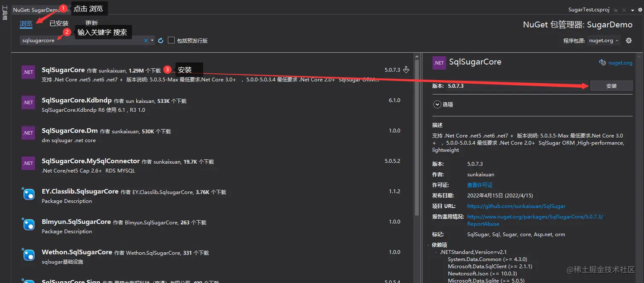Click the 6.1.0 version of Kdbndp

(x=394, y=100)
